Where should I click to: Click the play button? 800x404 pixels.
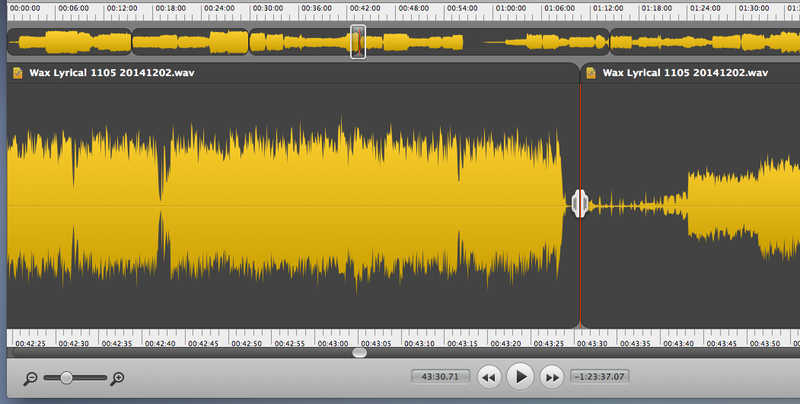coord(519,377)
